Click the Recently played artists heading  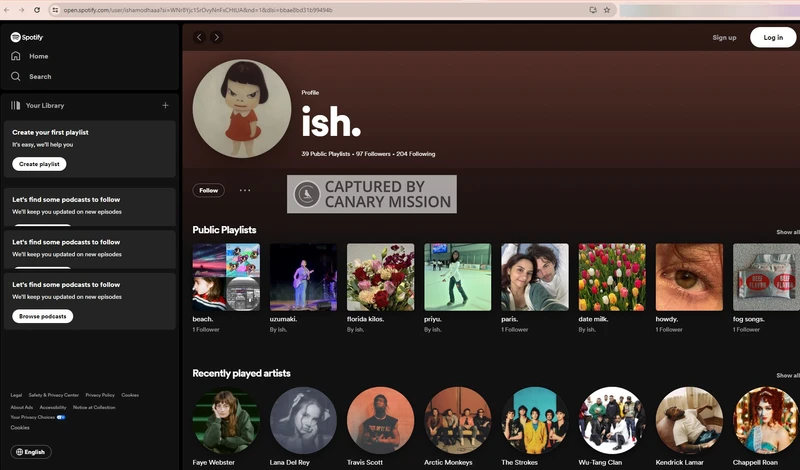[x=241, y=374]
